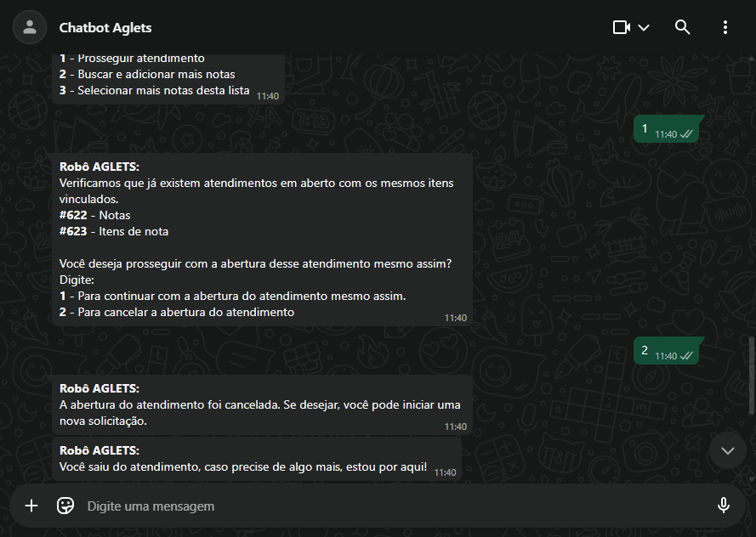Focus the 'Digite uma mensagem' field

coord(383,506)
